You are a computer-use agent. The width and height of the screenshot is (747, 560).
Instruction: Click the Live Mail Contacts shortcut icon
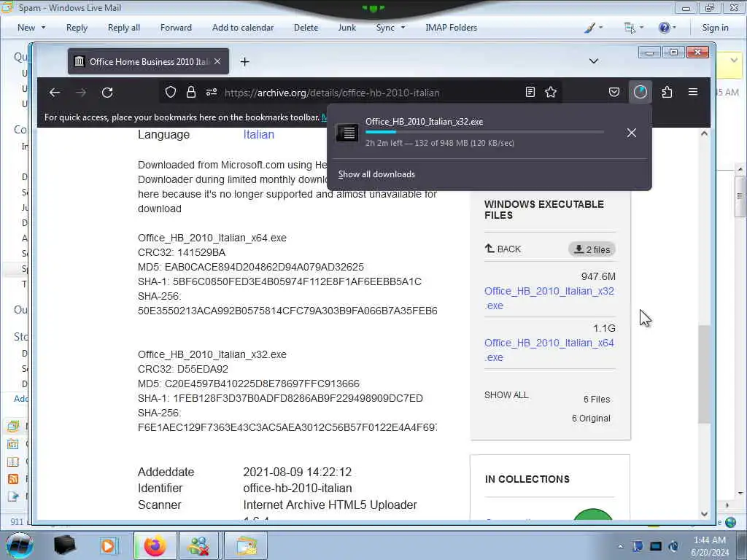click(13, 462)
